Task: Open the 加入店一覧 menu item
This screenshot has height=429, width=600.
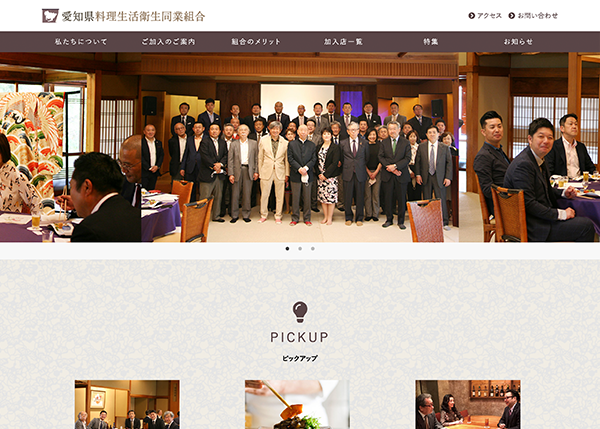Action: pos(343,42)
